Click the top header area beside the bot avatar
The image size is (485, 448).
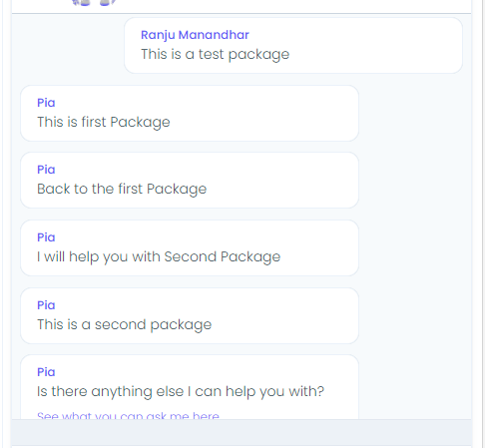(x=292, y=6)
